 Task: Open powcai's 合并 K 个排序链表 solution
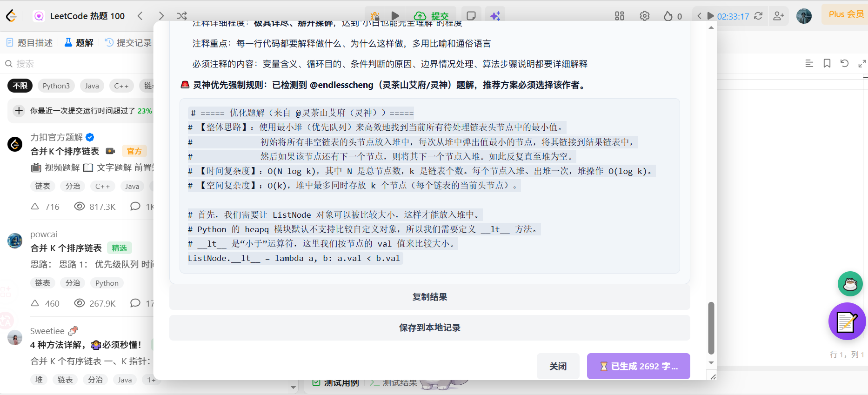pyautogui.click(x=66, y=248)
